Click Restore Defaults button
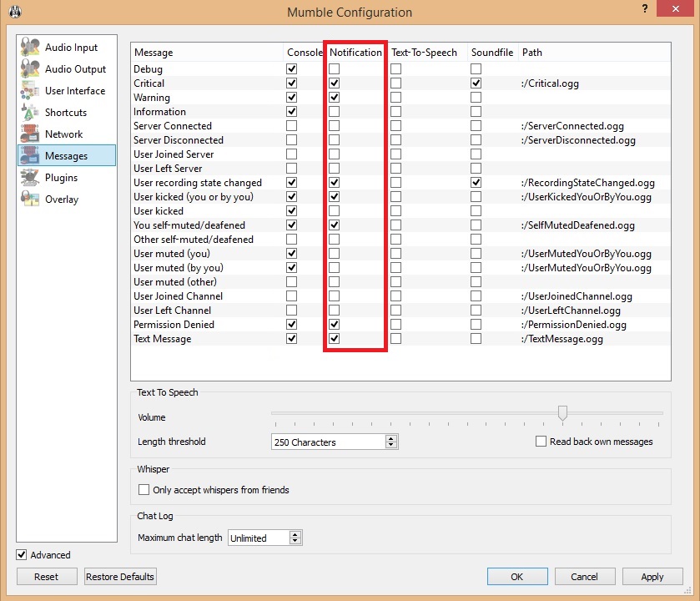Viewport: 700px width, 601px height. point(120,577)
